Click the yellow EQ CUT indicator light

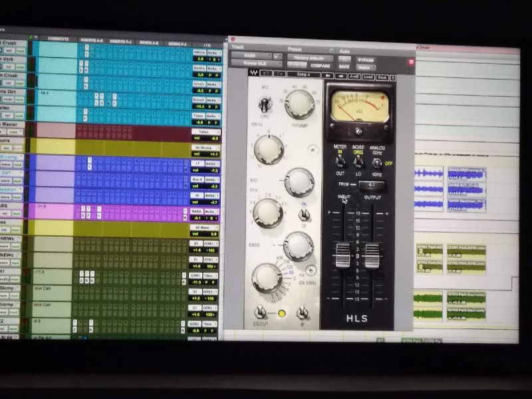pos(281,313)
